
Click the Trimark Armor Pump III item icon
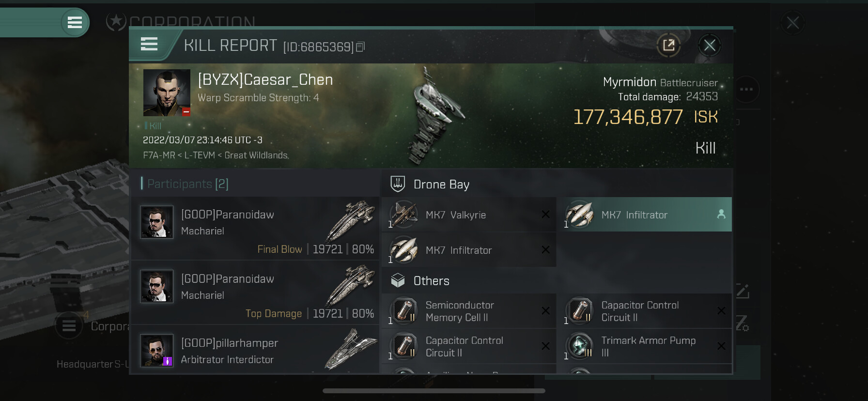tap(579, 346)
